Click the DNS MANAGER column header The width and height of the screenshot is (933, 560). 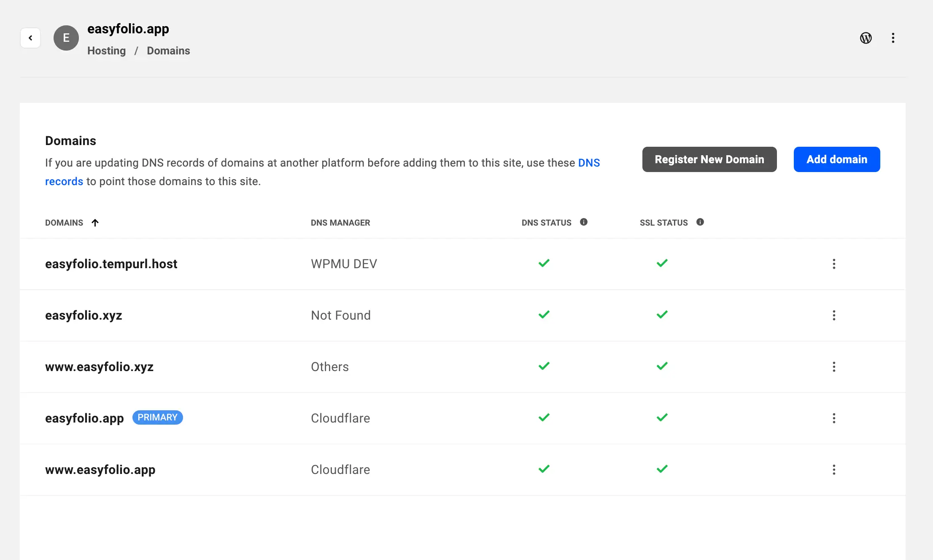tap(340, 223)
